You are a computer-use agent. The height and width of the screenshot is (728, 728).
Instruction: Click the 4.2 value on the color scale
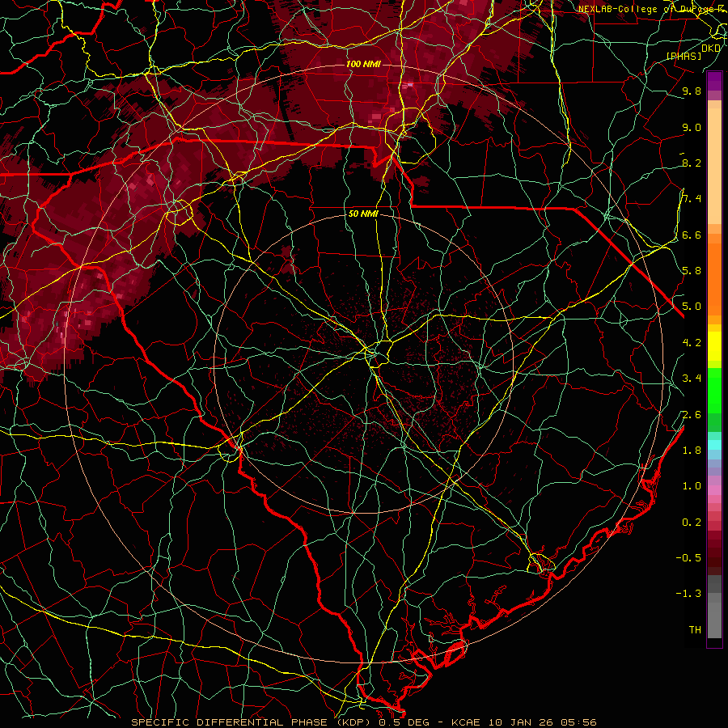(692, 343)
